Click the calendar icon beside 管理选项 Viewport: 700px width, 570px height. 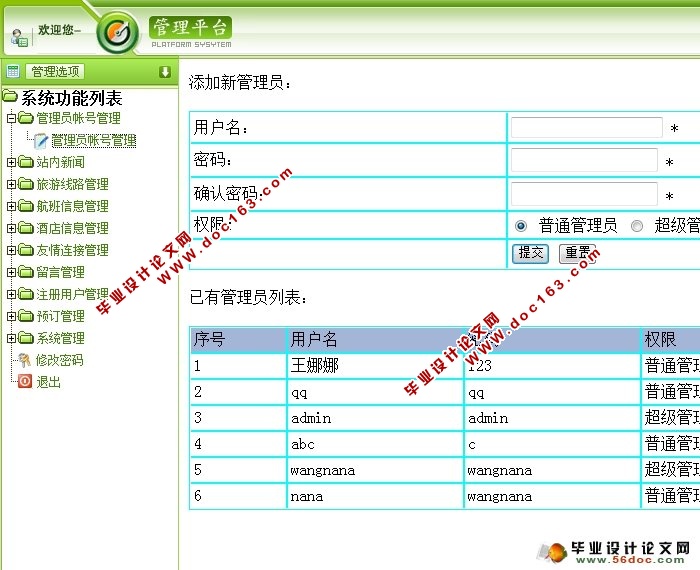coord(13,71)
